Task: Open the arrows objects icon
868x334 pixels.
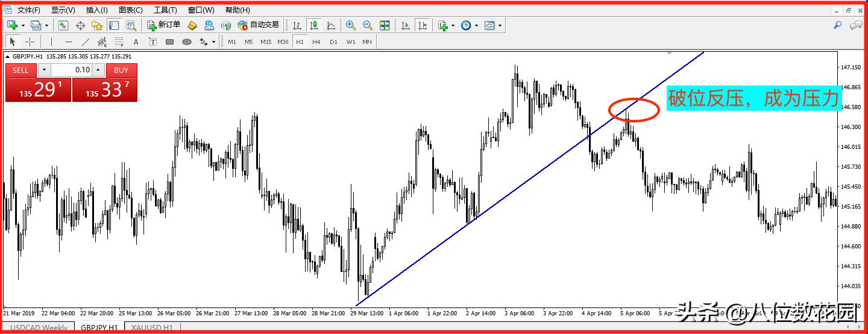Action: coord(204,42)
